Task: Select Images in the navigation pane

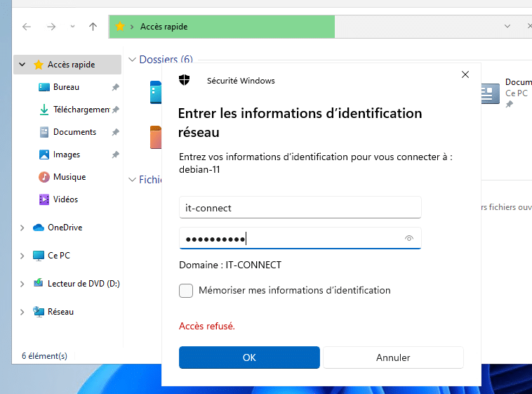Action: 67,155
